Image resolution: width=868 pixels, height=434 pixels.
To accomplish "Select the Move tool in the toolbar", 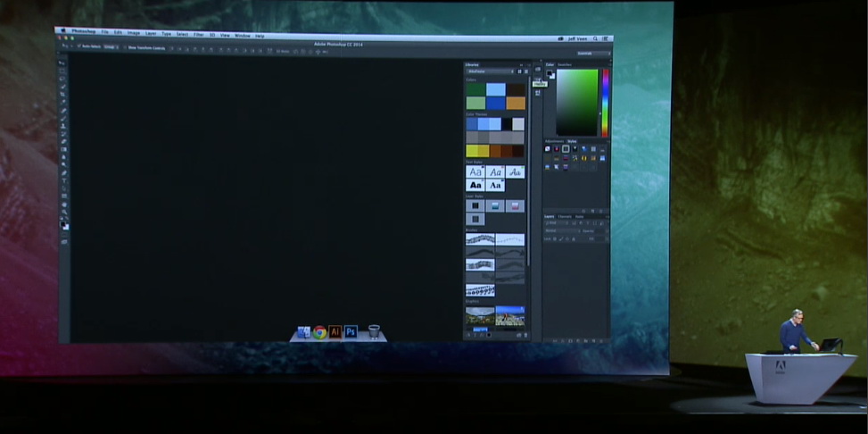I will (62, 64).
